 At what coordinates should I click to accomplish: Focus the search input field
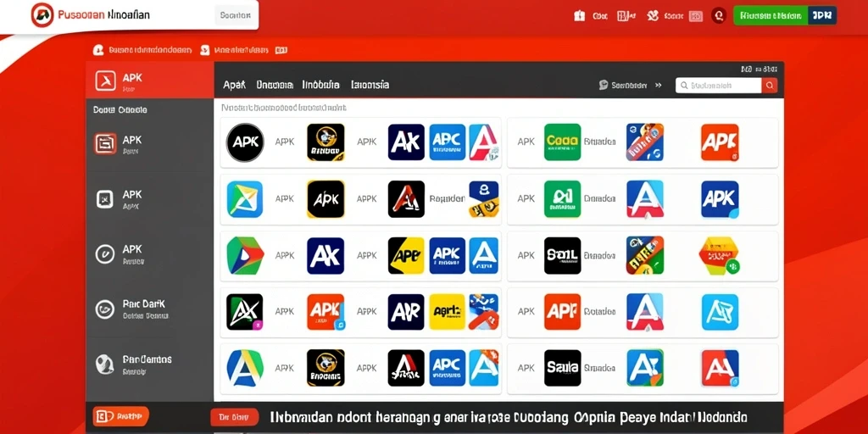[719, 86]
